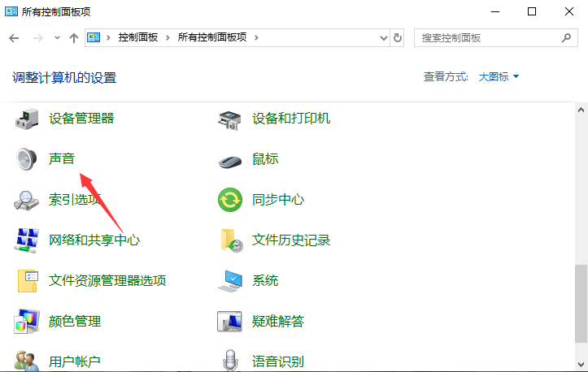
Task: Open the 索引选项 link
Action: 74,200
